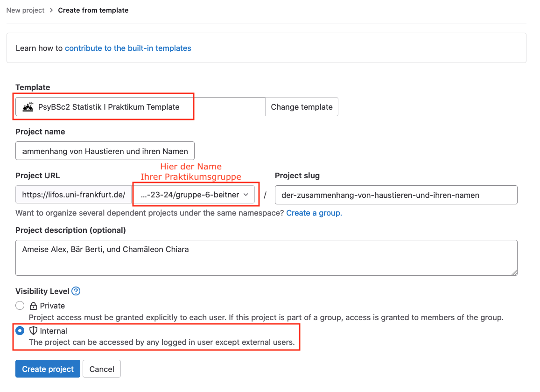This screenshot has width=540, height=392.
Task: Open contribute to the built-in templates link
Action: pyautogui.click(x=128, y=48)
